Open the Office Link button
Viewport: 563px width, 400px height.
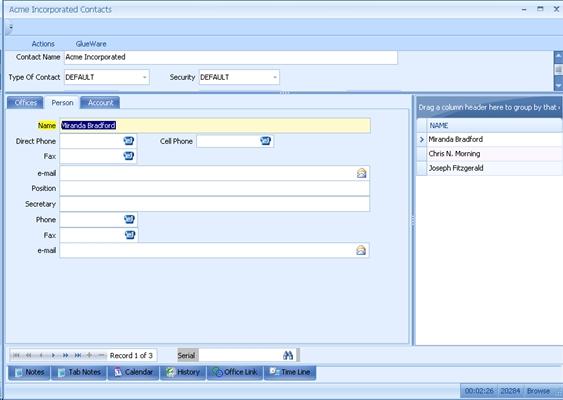(235, 372)
